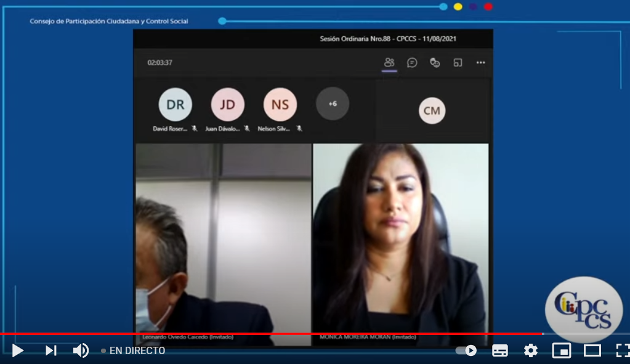Toggle the autoplay switch
The width and height of the screenshot is (630, 364).
click(x=466, y=350)
